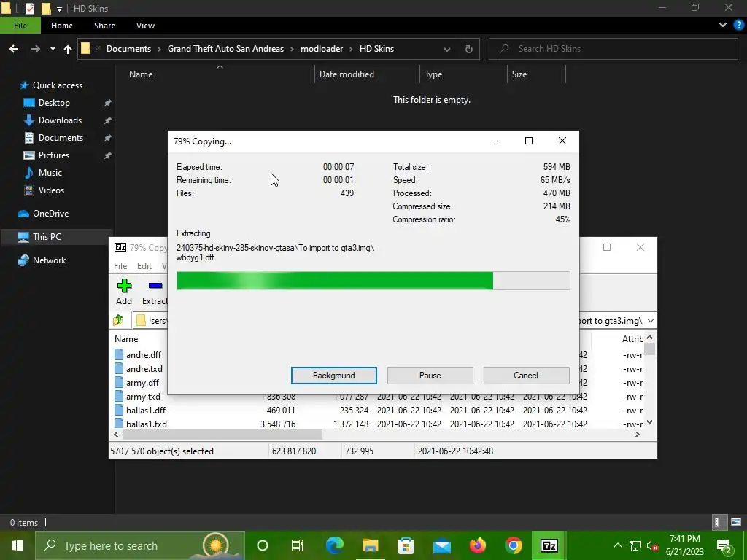Click the 7-Zip taskbar icon
The width and height of the screenshot is (747, 560).
(549, 545)
